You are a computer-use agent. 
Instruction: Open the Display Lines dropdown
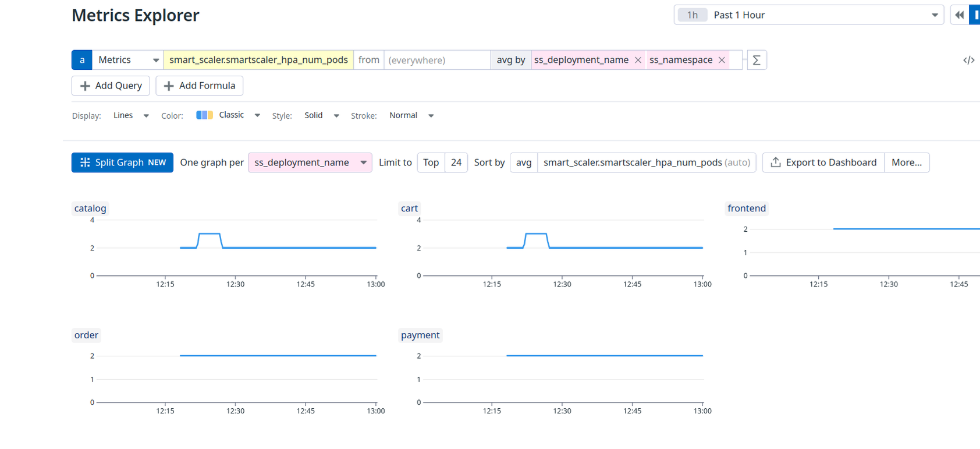click(131, 115)
